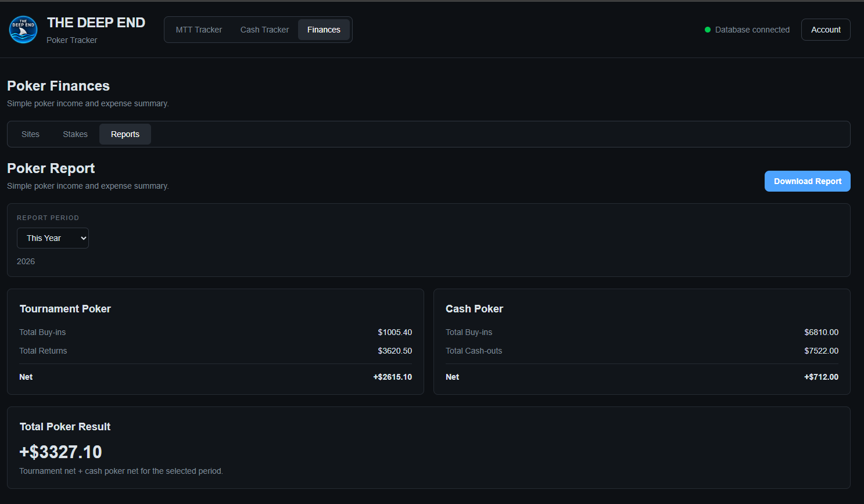Switch to the Stakes sub-tab

[x=75, y=134]
